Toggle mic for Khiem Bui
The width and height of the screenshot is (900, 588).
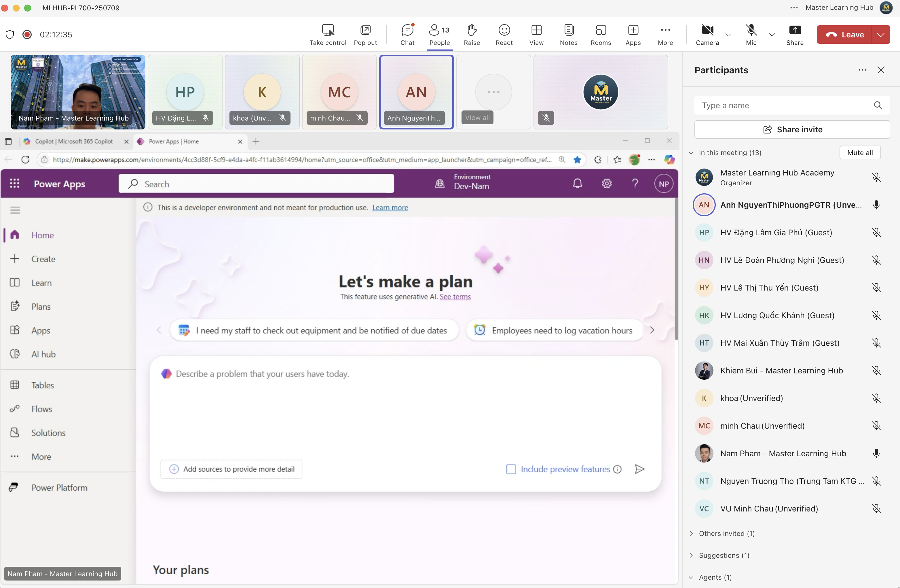[876, 370]
